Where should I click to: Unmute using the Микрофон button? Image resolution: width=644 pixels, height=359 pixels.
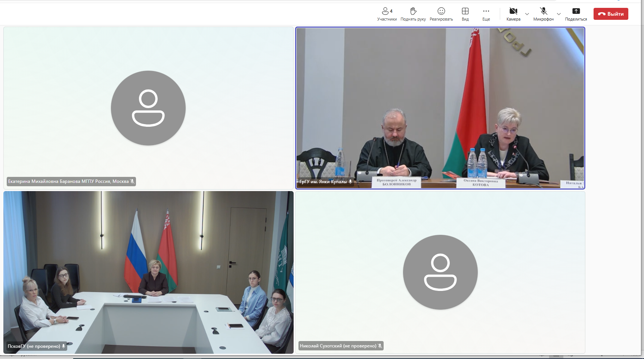544,14
